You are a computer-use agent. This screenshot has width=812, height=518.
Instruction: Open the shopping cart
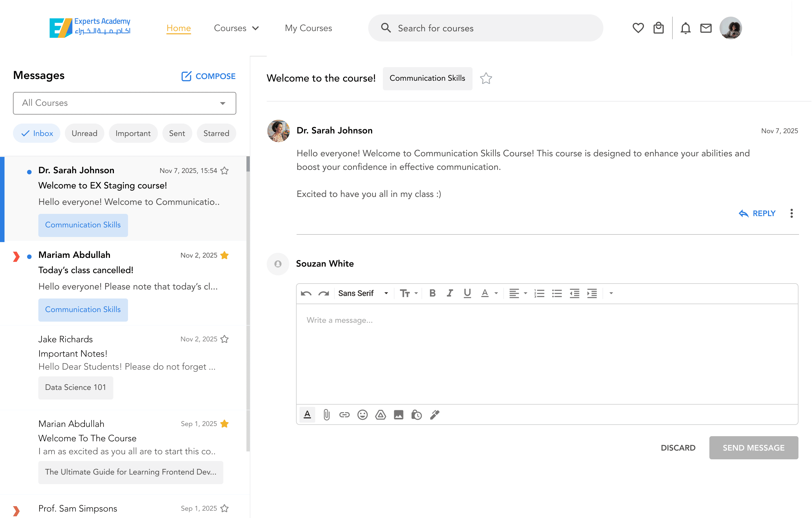click(x=659, y=28)
